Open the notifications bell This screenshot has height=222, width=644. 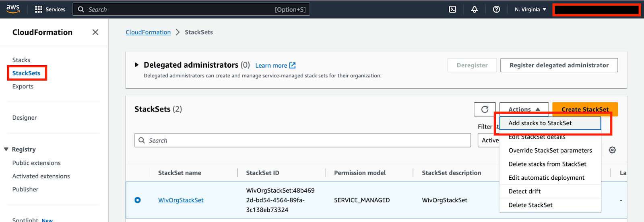click(475, 9)
